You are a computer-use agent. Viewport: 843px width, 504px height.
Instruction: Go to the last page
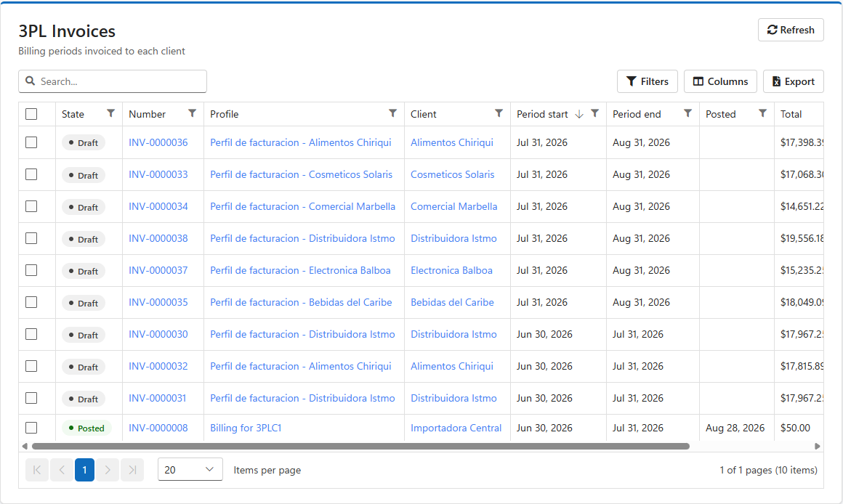pos(132,470)
